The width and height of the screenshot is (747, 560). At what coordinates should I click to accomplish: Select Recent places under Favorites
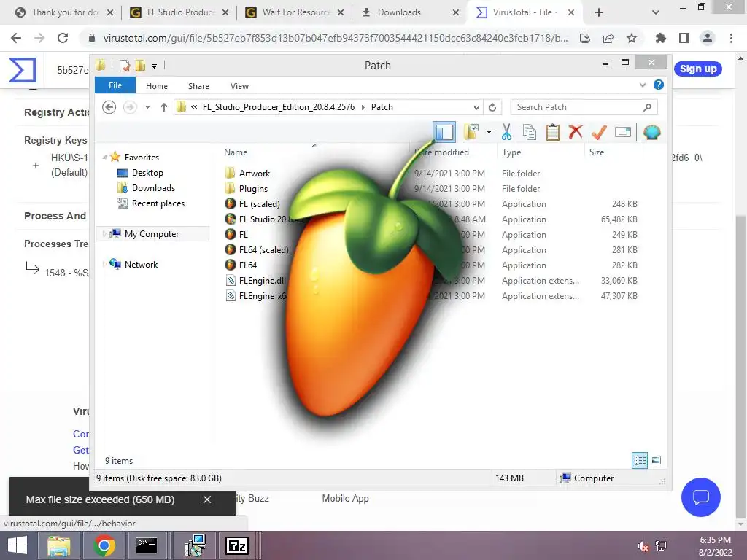[158, 203]
